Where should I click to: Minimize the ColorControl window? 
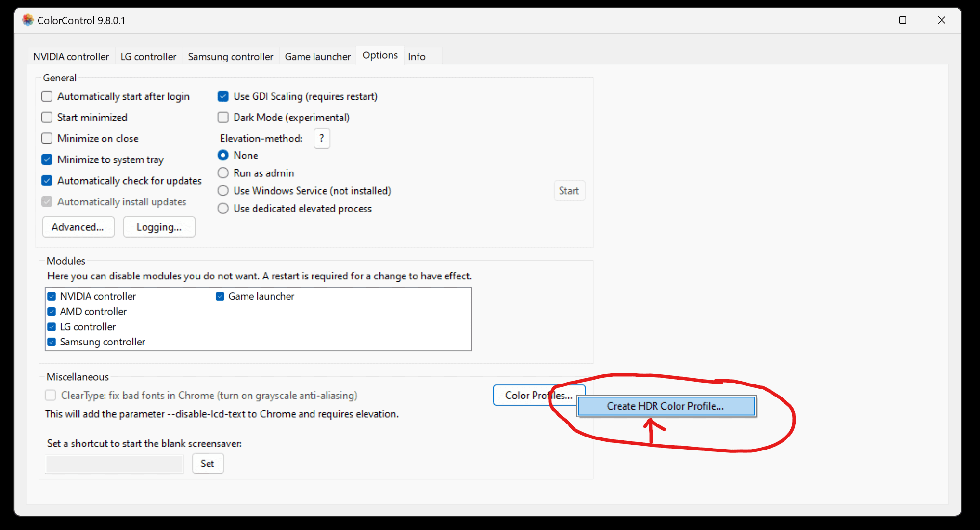point(864,20)
